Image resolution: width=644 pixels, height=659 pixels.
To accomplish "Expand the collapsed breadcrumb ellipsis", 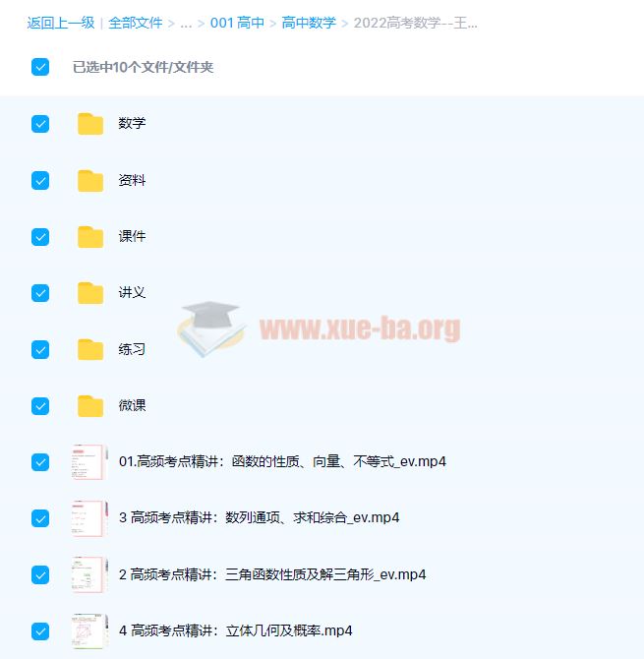I will (x=186, y=23).
